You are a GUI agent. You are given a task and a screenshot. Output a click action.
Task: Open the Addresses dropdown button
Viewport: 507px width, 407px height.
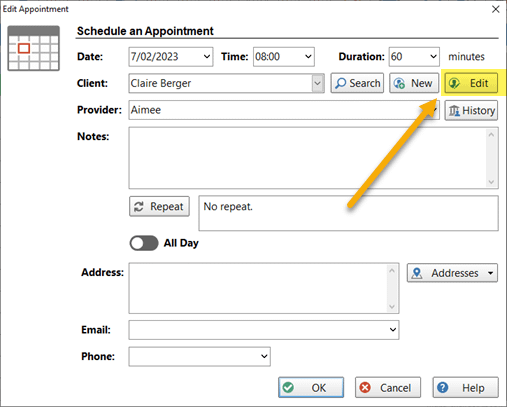coord(452,273)
